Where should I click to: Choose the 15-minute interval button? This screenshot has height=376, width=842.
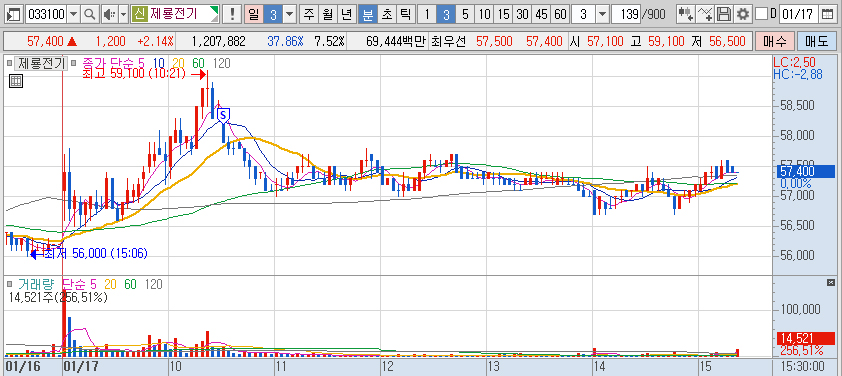click(x=503, y=15)
